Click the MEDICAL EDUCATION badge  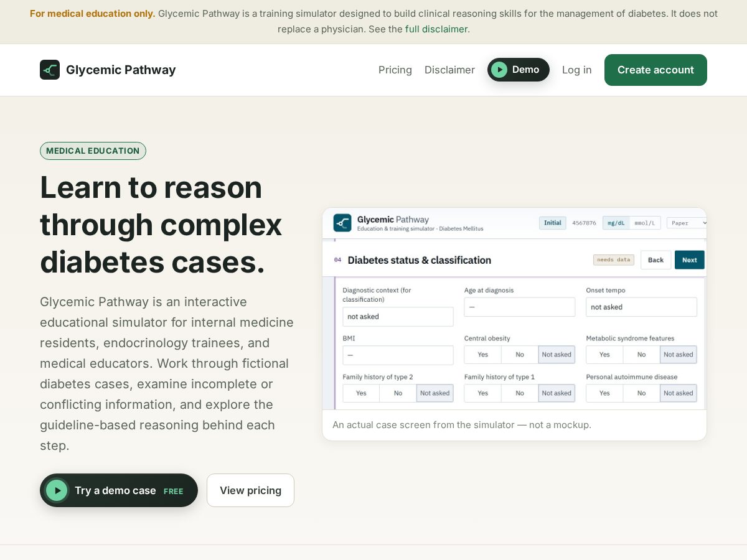pos(93,151)
